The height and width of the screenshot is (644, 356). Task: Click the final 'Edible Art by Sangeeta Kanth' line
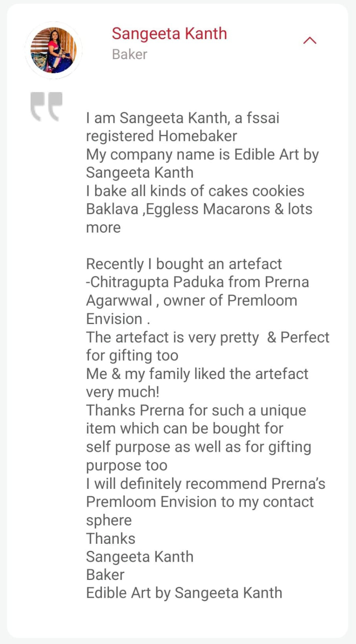(184, 593)
